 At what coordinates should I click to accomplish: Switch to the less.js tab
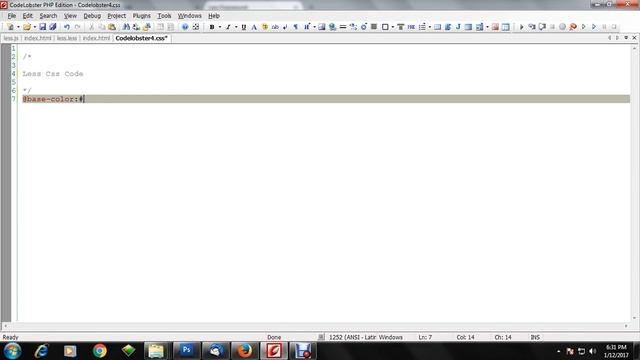(11, 38)
